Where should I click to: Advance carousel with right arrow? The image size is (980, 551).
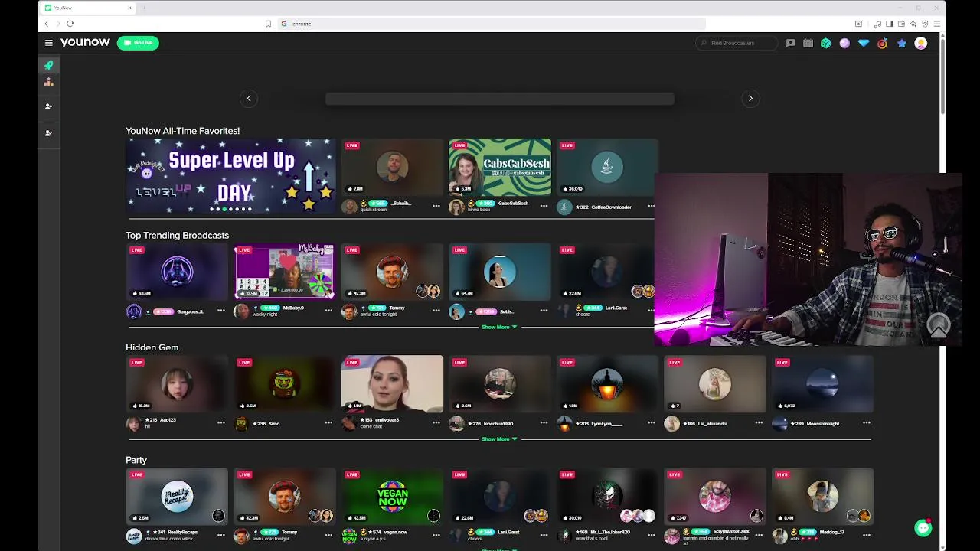coord(750,98)
